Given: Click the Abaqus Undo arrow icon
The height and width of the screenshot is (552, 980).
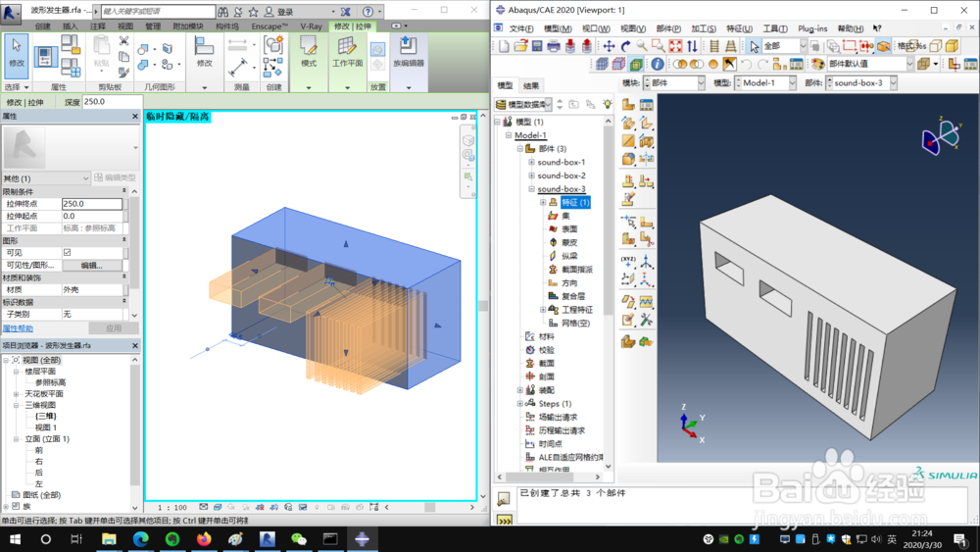Looking at the screenshot, I should (746, 64).
